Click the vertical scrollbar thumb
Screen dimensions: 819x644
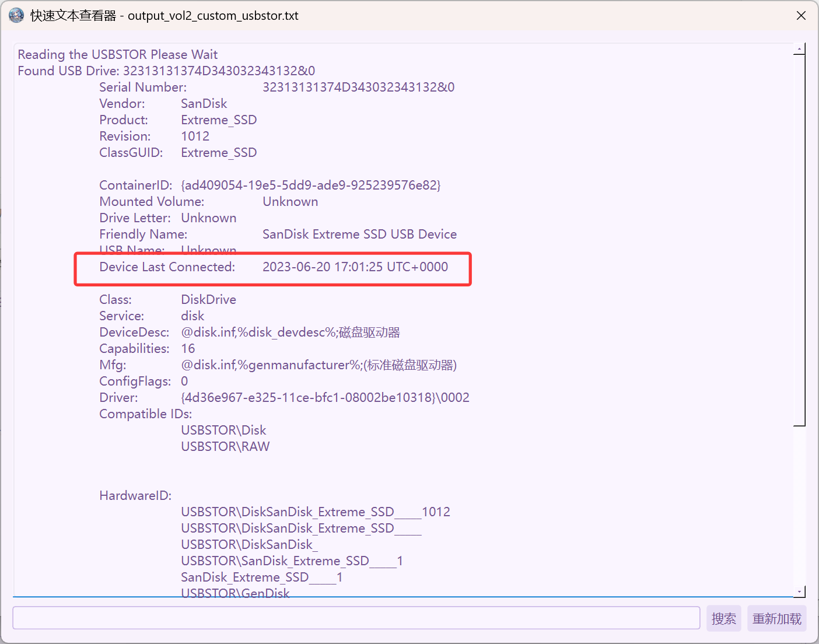[x=800, y=240]
